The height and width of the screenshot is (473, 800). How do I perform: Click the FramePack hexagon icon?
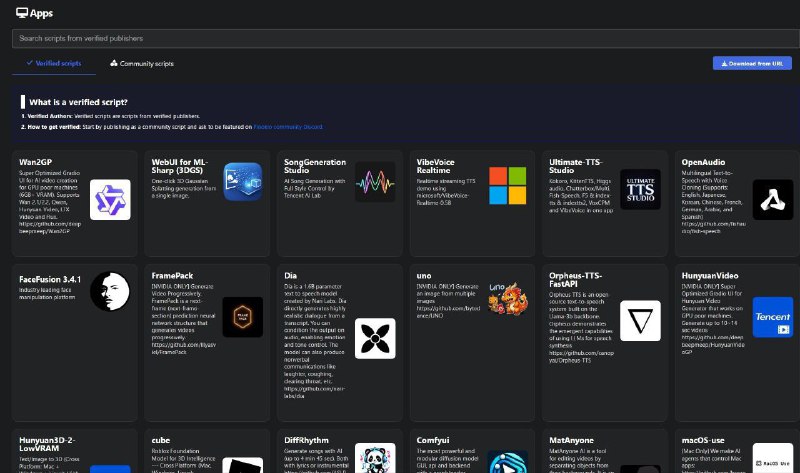[243, 317]
